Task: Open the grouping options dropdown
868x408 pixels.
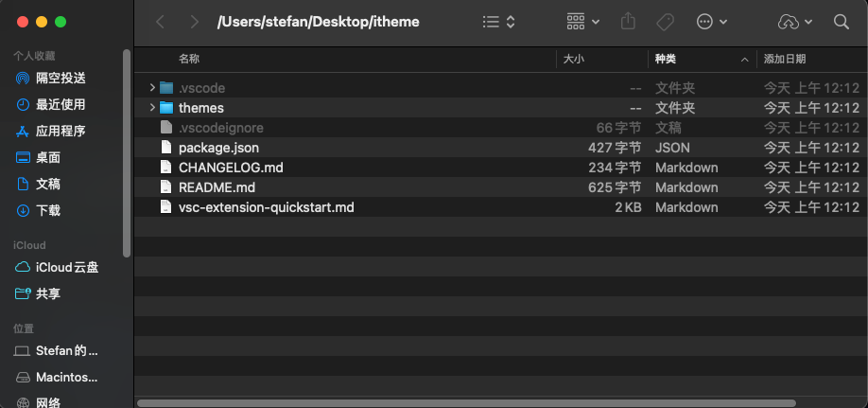Action: click(583, 22)
